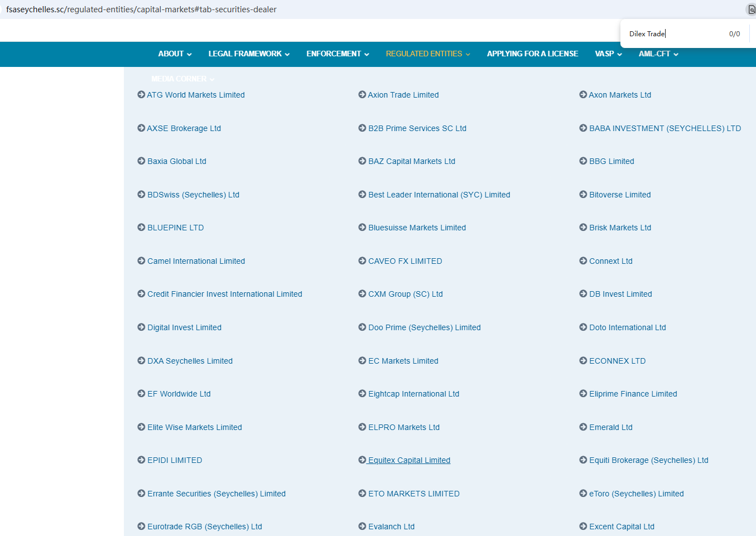The image size is (756, 536).
Task: Expand the LEGAL FRAMEWORK dropdown menu
Action: [249, 54]
